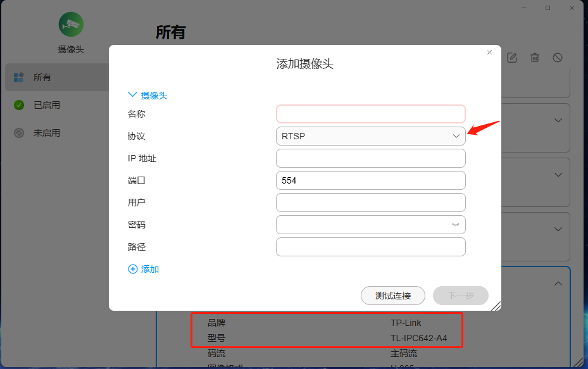Screen dimensions: 588x369
Task: Open the 协议 RTSP dropdown
Action: coord(371,136)
